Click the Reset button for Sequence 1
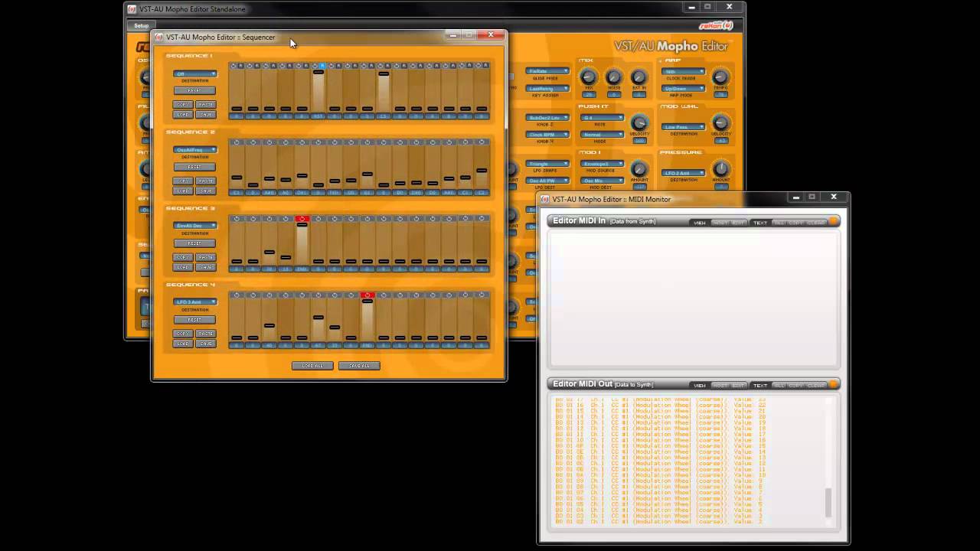This screenshot has width=980, height=551. tap(194, 90)
